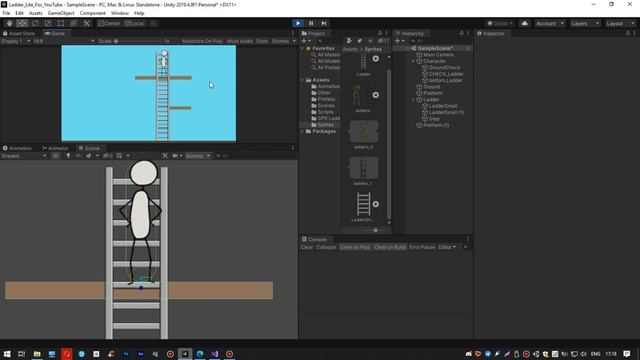Open the Shaded draw mode dropdown
640x360 pixels.
(24, 156)
